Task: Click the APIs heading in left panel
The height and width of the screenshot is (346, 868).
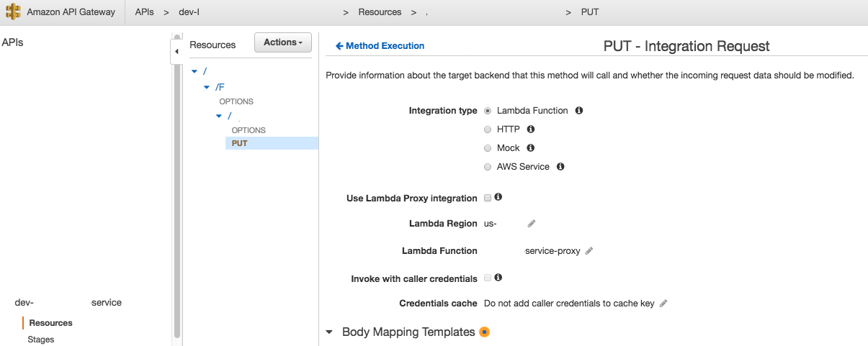Action: point(12,42)
